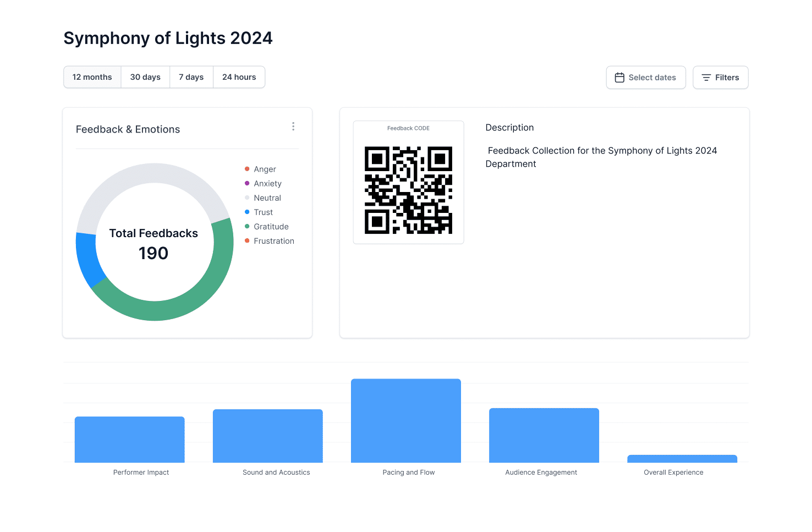This screenshot has height=532, width=812.
Task: Choose the 7 days time range
Action: (x=191, y=77)
